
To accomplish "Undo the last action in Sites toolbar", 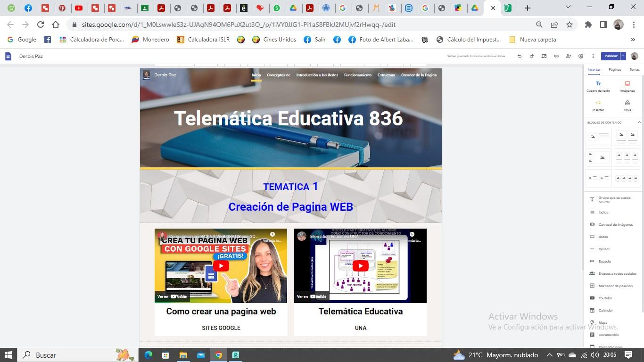I will tap(520, 56).
